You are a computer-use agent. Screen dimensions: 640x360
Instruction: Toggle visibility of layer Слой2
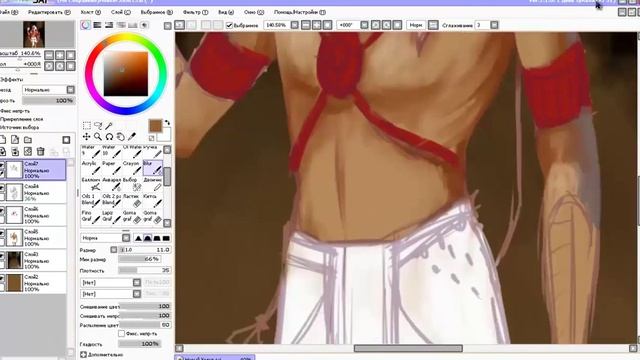[2, 278]
